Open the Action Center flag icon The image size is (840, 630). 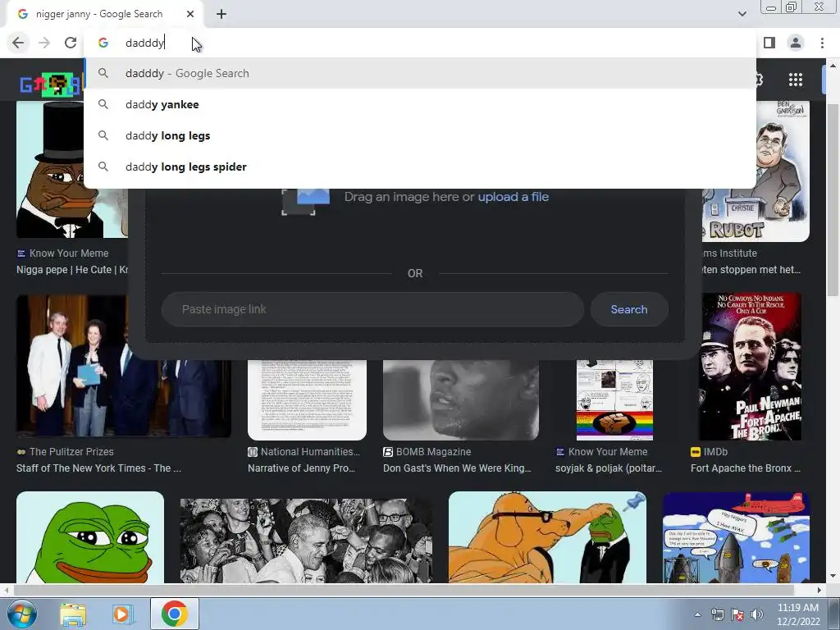737,614
